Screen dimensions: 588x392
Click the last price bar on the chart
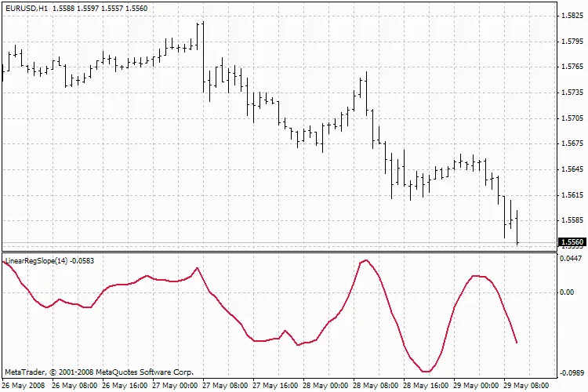pyautogui.click(x=517, y=227)
